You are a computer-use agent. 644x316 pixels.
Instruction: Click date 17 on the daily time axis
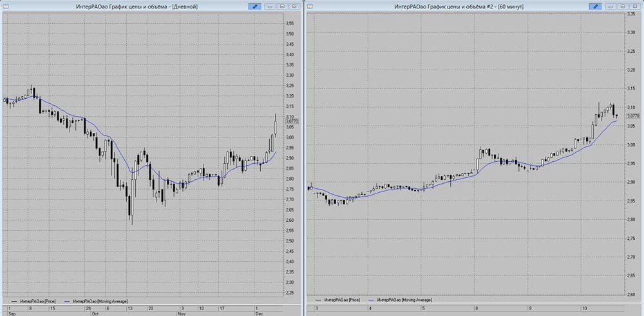pyautogui.click(x=222, y=308)
